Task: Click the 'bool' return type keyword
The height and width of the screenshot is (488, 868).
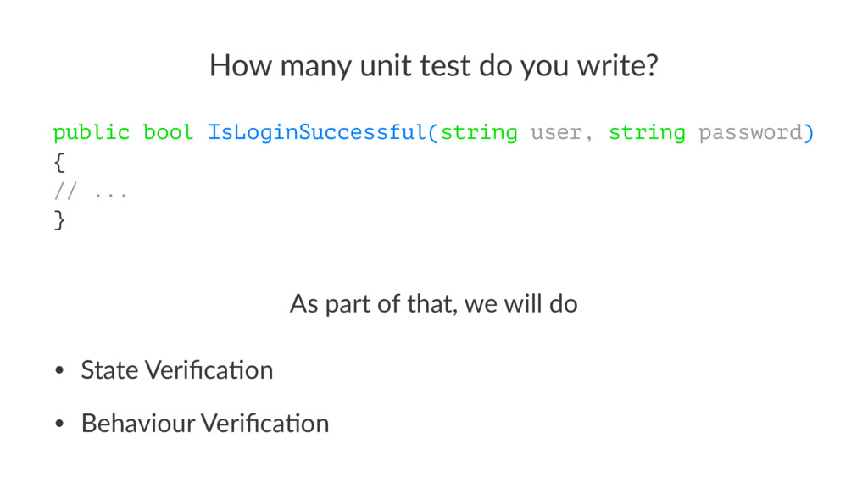Action: pyautogui.click(x=169, y=132)
